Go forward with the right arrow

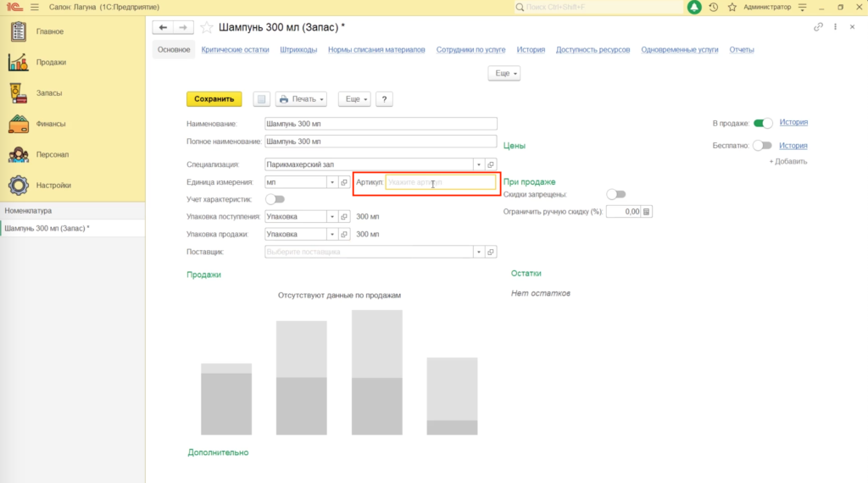coord(183,27)
